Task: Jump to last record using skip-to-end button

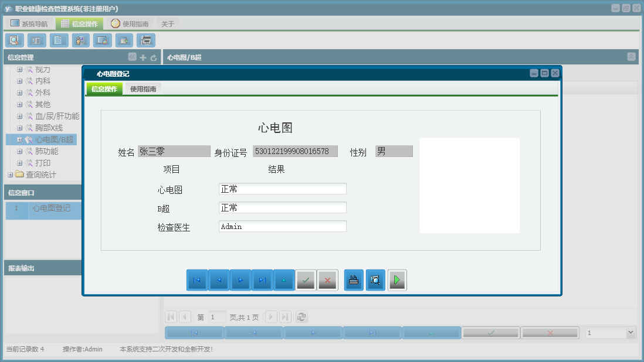Action: point(262,280)
